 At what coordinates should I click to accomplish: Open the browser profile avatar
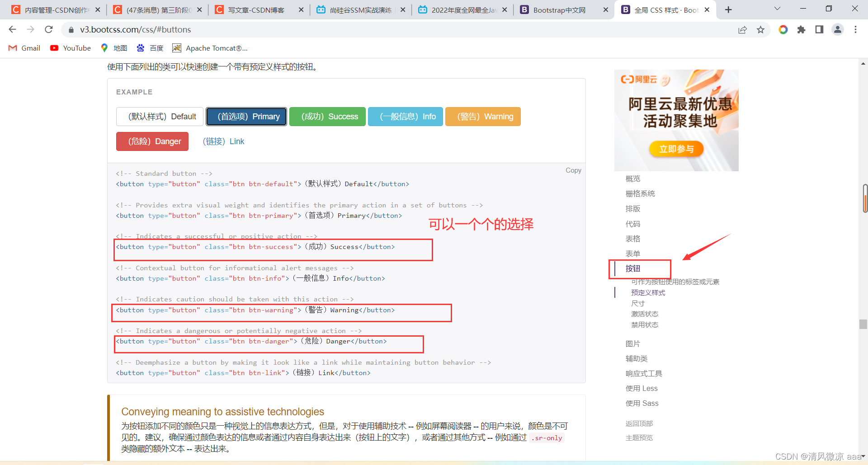[838, 29]
